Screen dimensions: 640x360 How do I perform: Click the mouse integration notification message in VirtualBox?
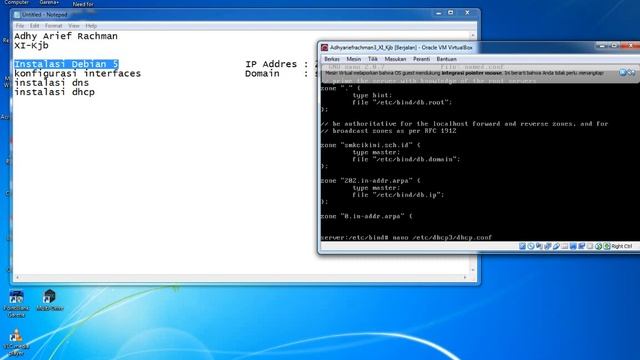tap(464, 73)
